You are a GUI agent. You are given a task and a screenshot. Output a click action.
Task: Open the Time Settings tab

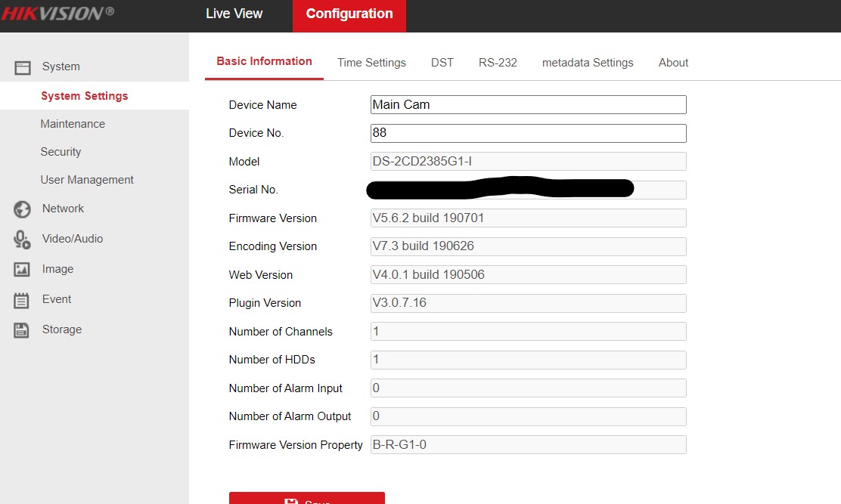tap(371, 63)
